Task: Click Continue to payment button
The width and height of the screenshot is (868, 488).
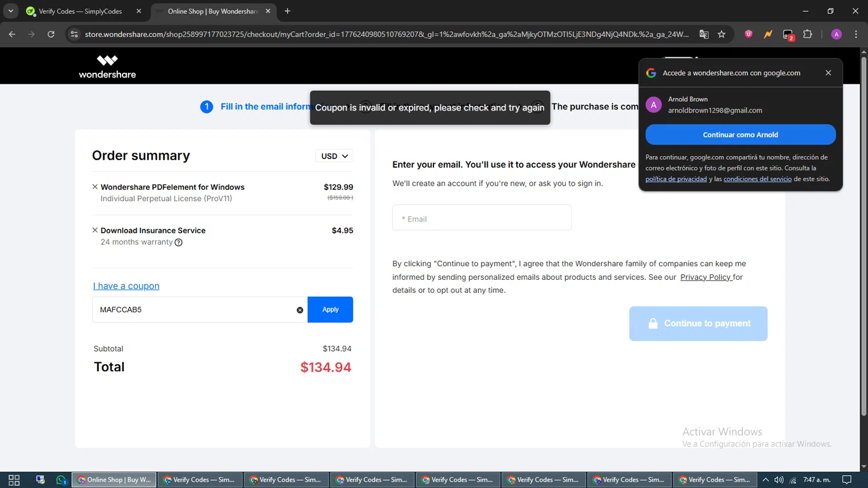Action: [698, 324]
